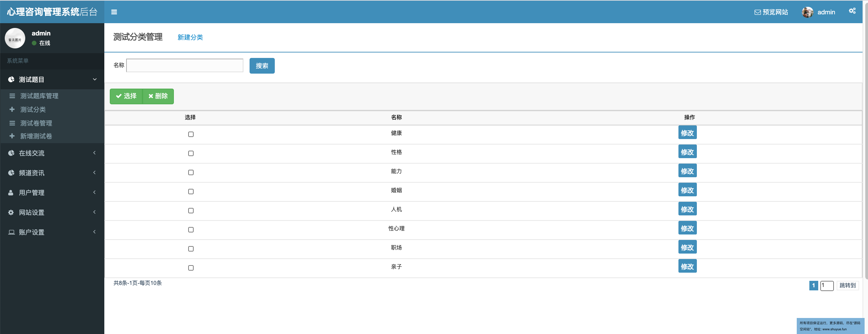The height and width of the screenshot is (334, 868).
Task: Click the gear icon beside 网站设置
Action: click(x=11, y=212)
